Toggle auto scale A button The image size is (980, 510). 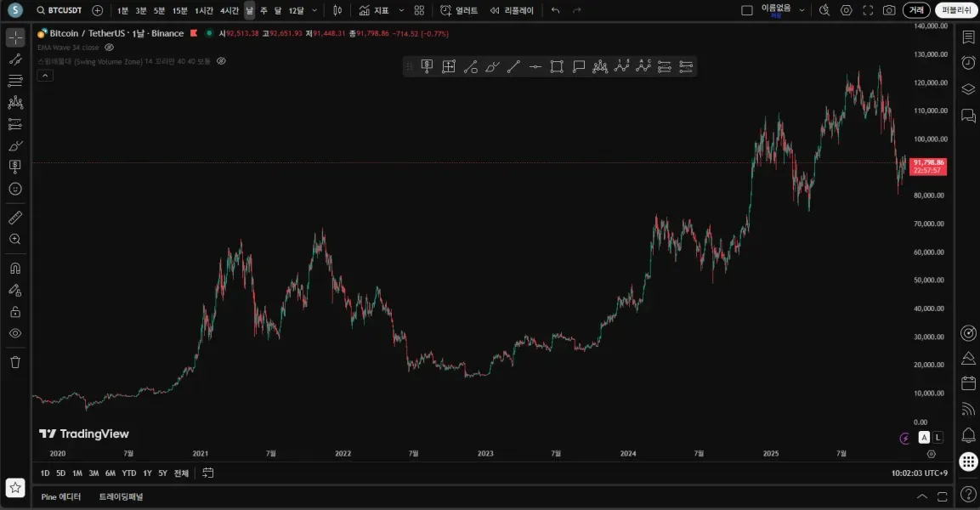(925, 438)
